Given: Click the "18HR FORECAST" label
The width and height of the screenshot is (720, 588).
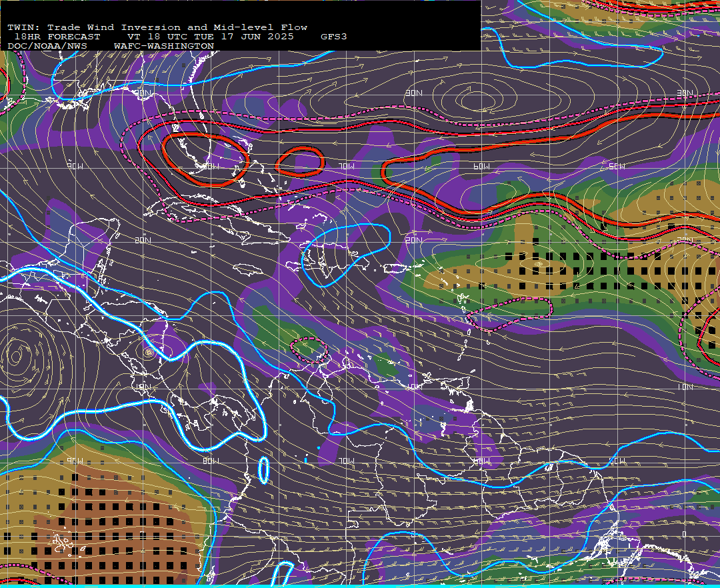Looking at the screenshot, I should 57,37.
